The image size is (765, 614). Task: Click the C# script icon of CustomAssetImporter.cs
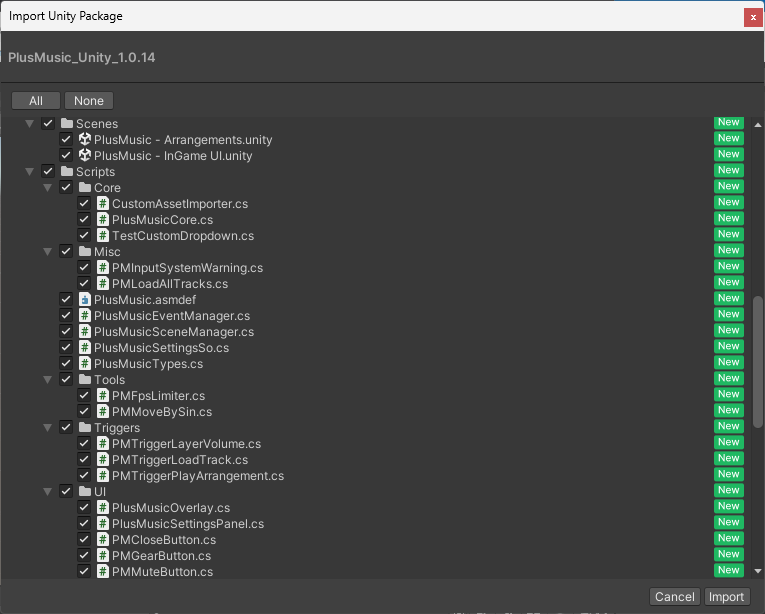[102, 204]
